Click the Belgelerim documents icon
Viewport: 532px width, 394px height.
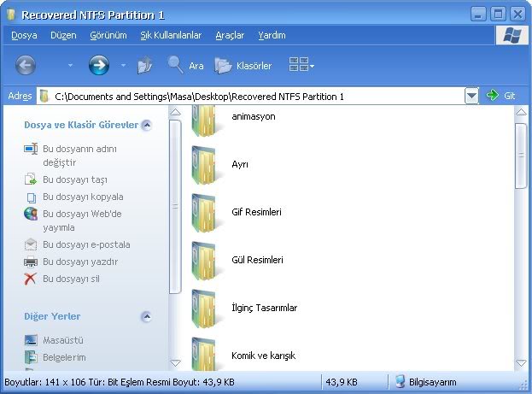31,357
